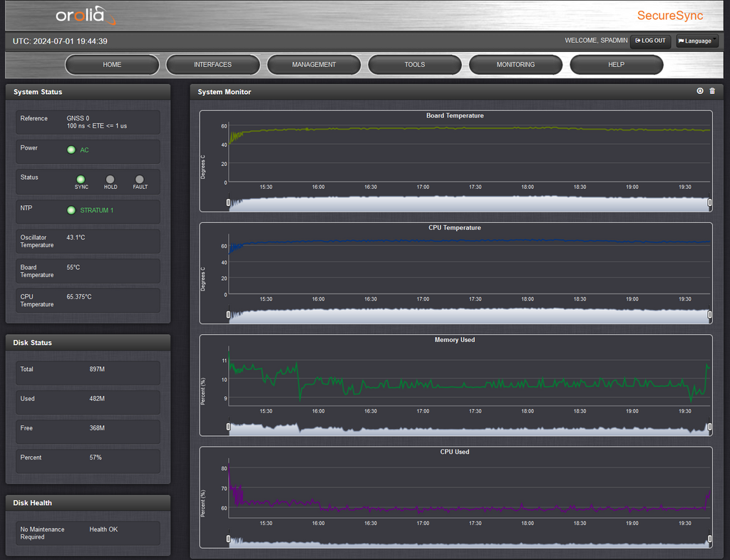
Task: Click right range handle under CPU Used chart
Action: pos(710,539)
